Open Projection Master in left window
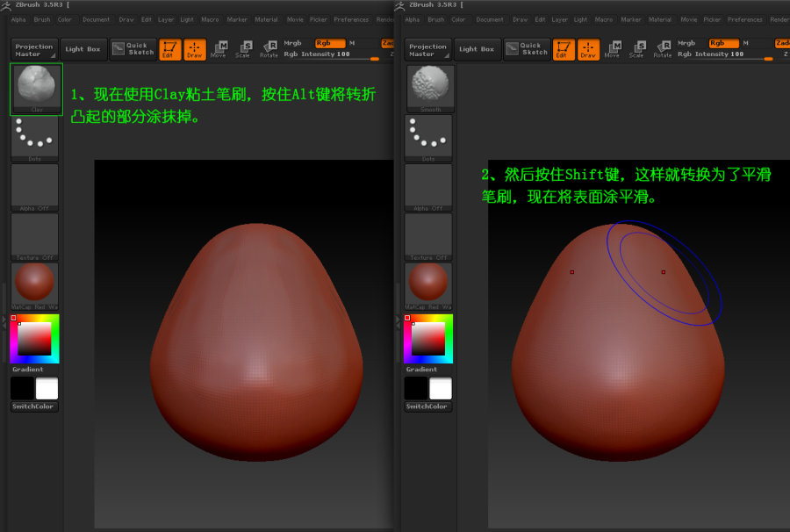The width and height of the screenshot is (790, 532). 34,49
